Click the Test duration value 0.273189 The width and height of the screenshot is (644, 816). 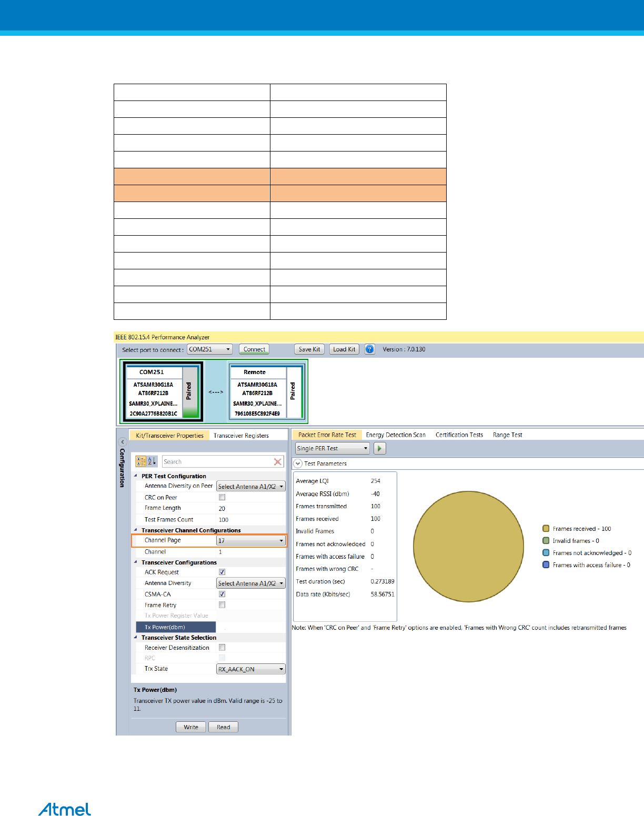pos(383,581)
